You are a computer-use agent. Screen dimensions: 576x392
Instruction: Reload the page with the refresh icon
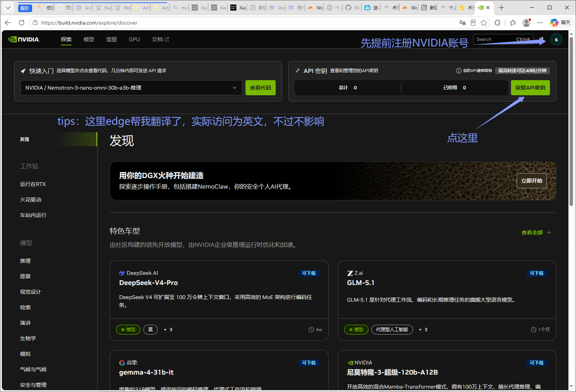pyautogui.click(x=22, y=23)
